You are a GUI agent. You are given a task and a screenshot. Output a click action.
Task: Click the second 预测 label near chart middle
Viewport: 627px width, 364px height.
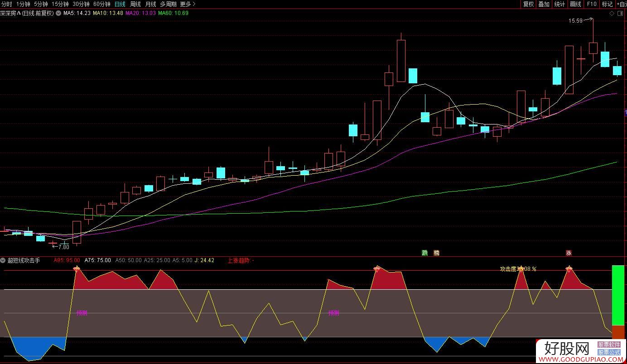tap(334, 313)
